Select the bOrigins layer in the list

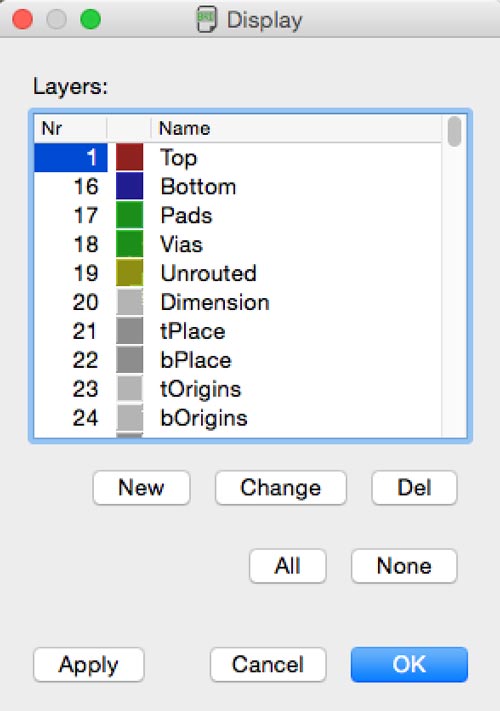pyautogui.click(x=238, y=418)
